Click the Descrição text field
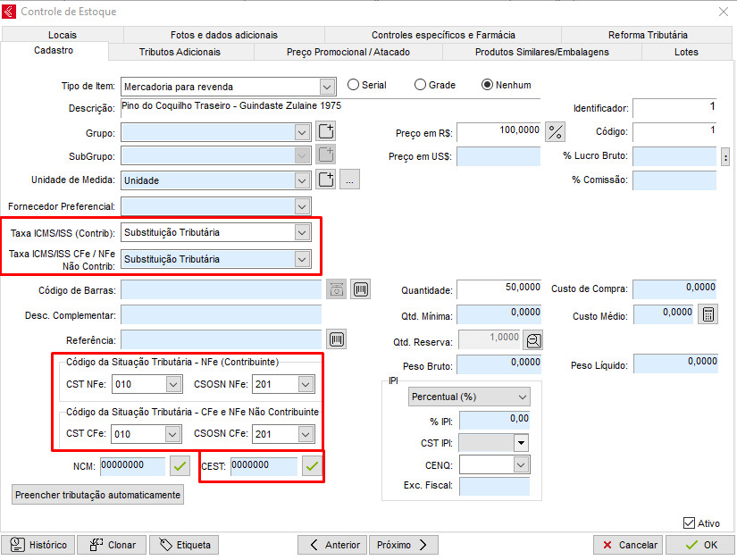The width and height of the screenshot is (737, 560). tap(331, 107)
